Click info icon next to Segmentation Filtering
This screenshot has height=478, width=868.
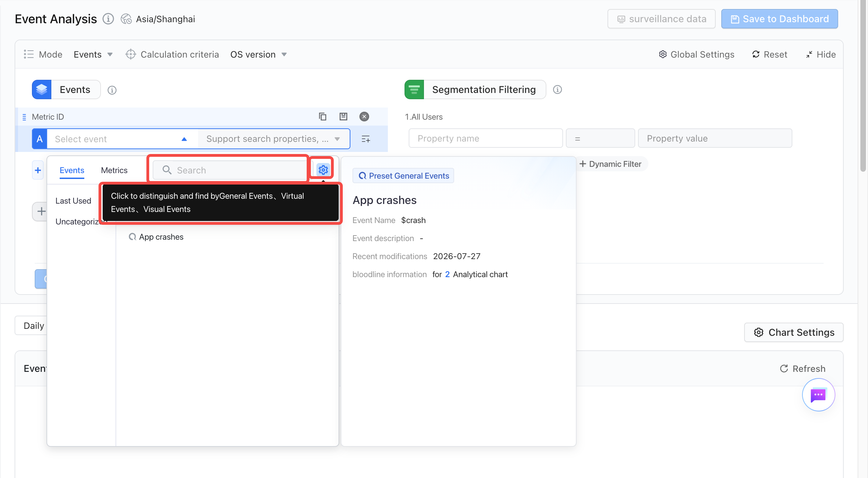[558, 89]
